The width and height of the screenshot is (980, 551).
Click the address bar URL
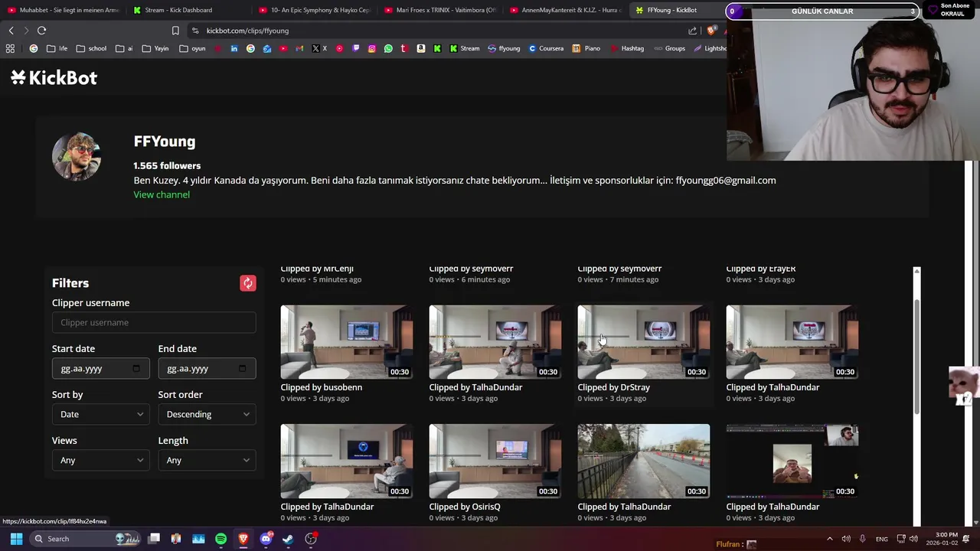[x=247, y=31]
